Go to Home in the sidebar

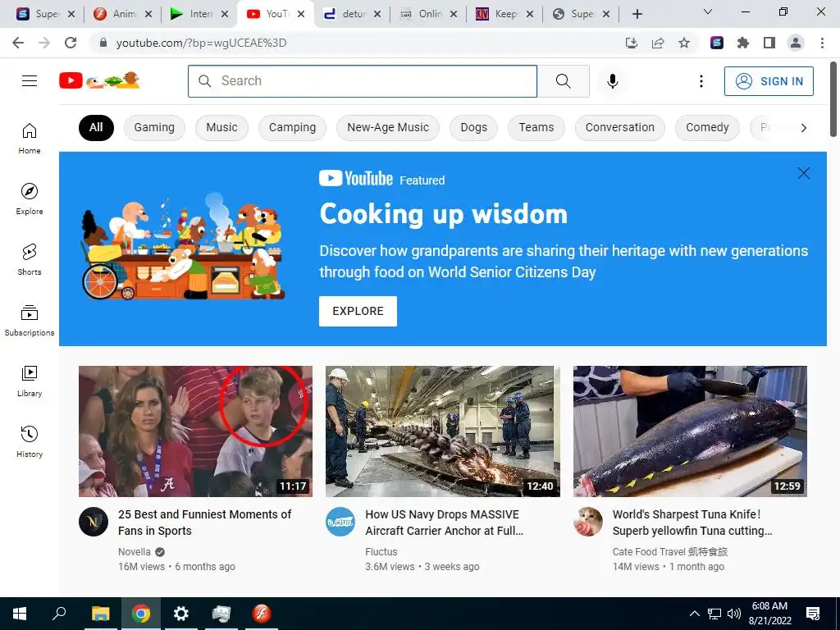point(30,138)
